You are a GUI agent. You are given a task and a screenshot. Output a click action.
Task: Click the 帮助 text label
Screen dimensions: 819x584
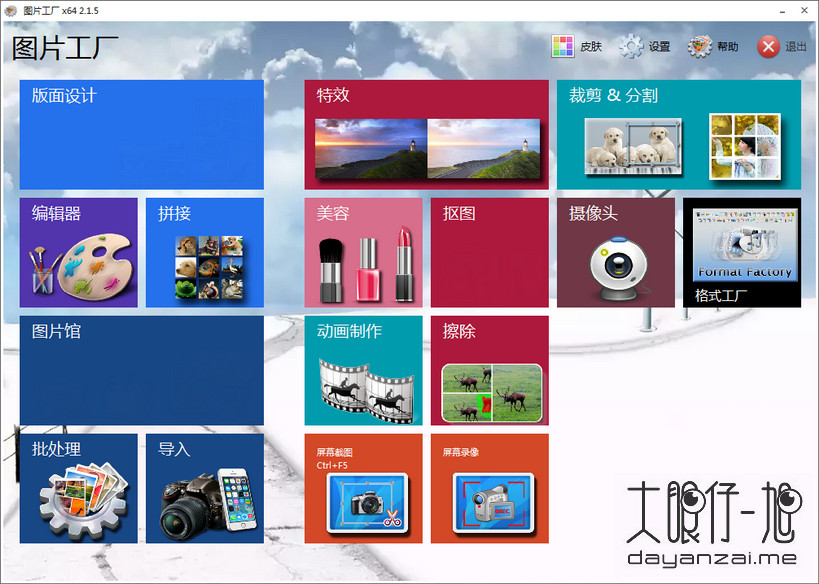tap(728, 47)
